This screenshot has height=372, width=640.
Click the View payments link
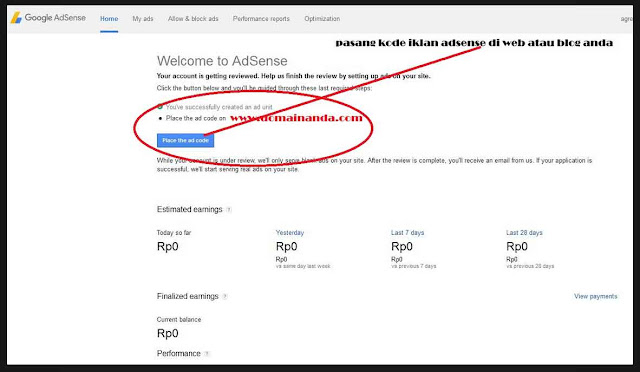click(x=596, y=296)
